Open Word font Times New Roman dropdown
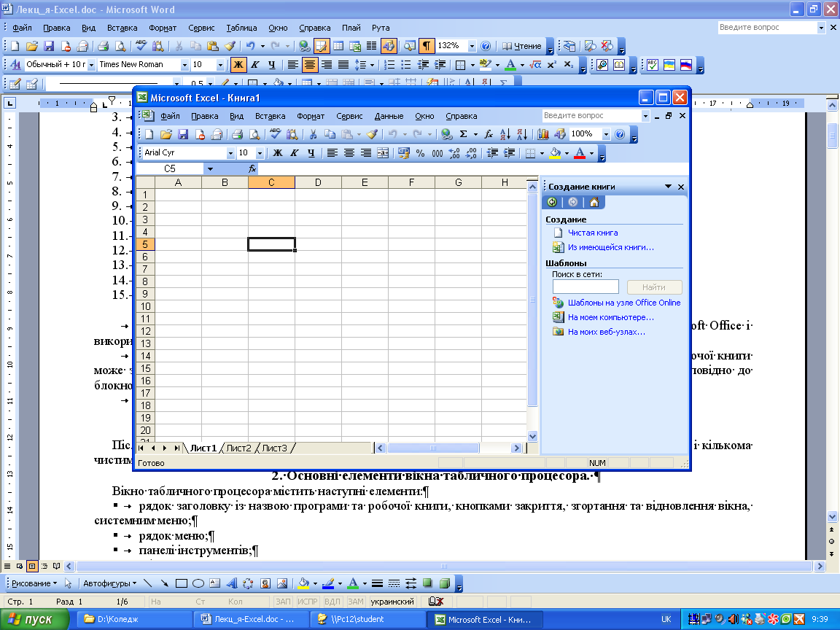840x630 pixels. point(184,65)
